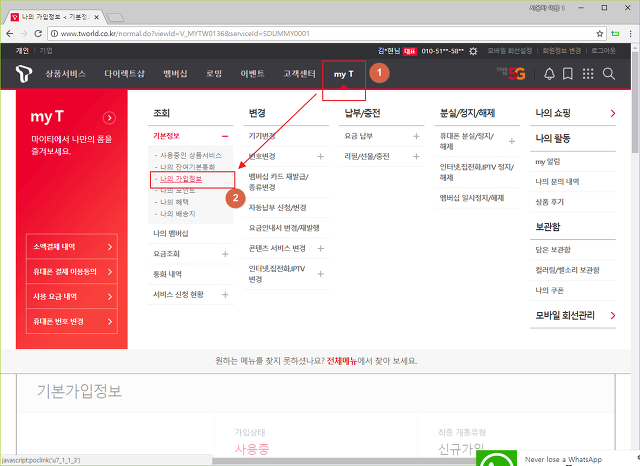Image resolution: width=640 pixels, height=466 pixels.
Task: Expand the 요금 납부 plus icon
Action: pos(416,136)
